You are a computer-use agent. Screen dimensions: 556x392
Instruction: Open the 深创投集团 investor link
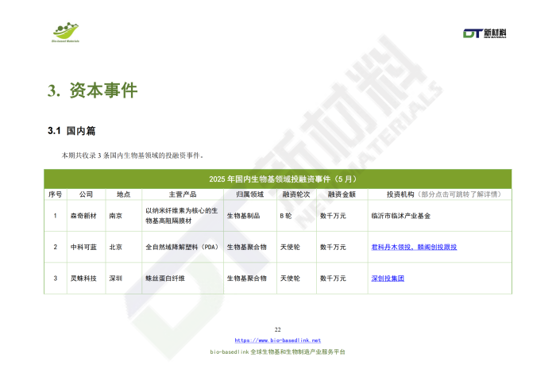388,279
